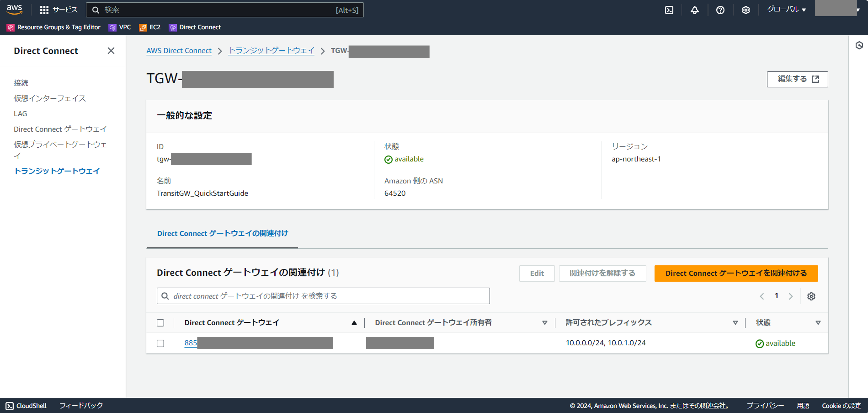The width and height of the screenshot is (868, 413).
Task: Open Resource Groups & Tag Editor shortcut
Action: tap(54, 27)
